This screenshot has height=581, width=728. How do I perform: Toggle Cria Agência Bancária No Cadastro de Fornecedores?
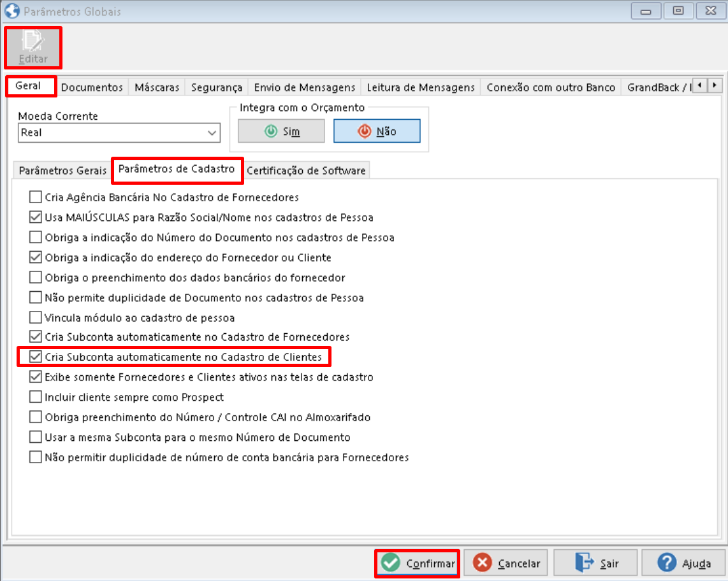pos(35,197)
